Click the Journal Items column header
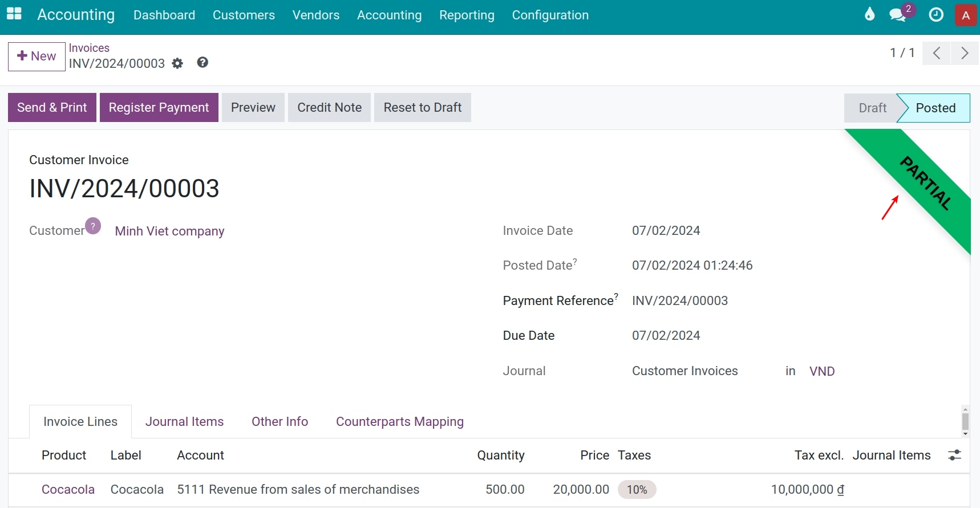Screen dimensions: 980x508 892,455
